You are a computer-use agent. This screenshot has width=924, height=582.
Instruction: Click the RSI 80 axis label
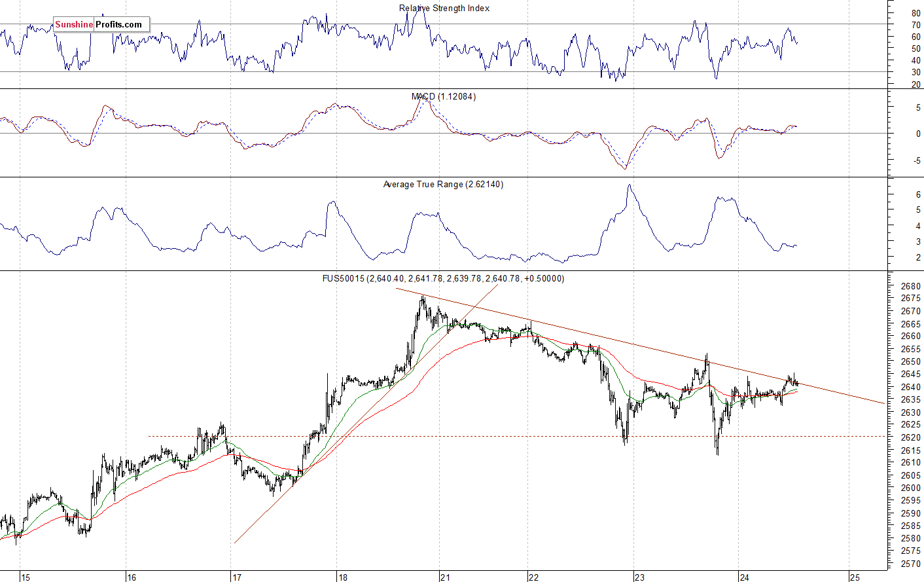click(x=916, y=14)
